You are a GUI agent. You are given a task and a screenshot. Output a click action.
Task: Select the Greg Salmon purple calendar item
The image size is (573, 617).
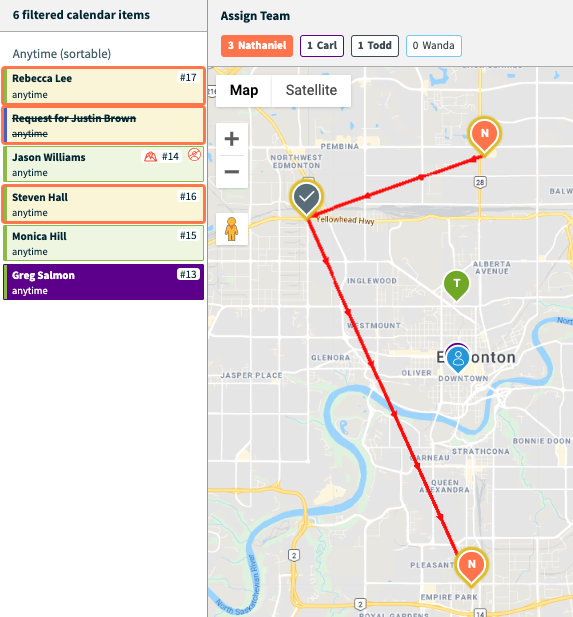pos(104,282)
